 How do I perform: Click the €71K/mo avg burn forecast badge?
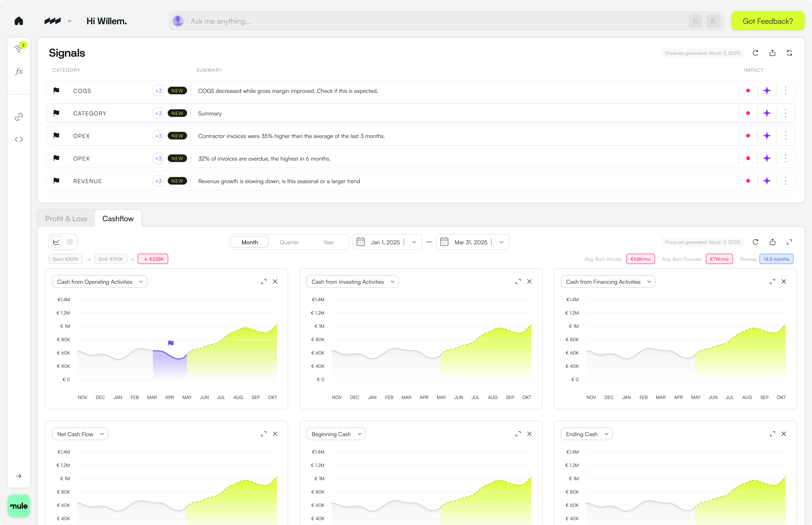click(719, 259)
